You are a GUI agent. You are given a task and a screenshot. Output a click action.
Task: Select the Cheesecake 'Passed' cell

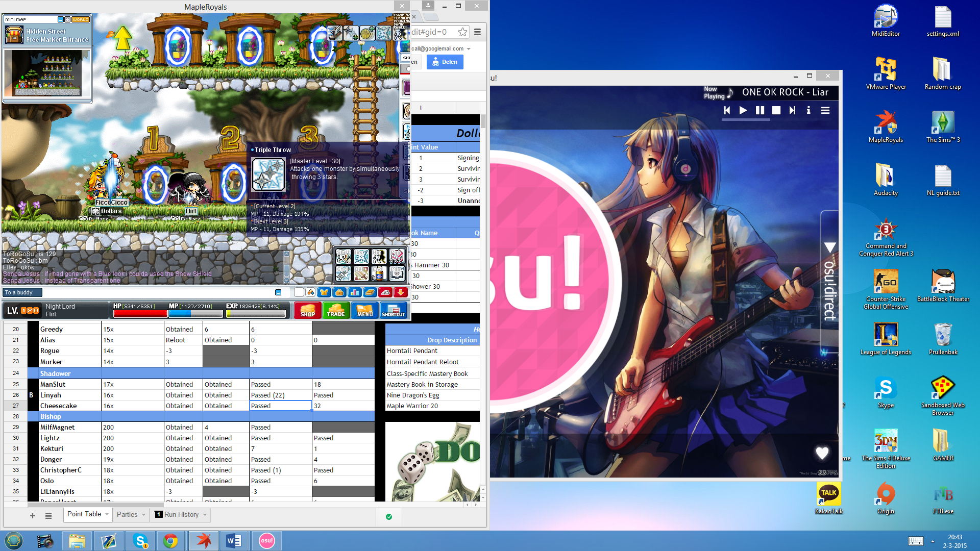(x=280, y=406)
